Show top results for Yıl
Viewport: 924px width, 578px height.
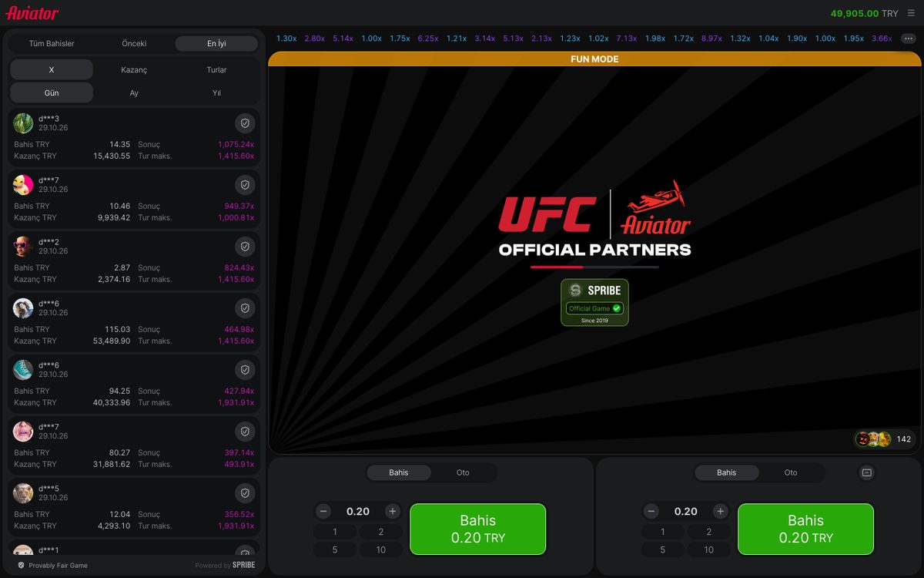(216, 92)
